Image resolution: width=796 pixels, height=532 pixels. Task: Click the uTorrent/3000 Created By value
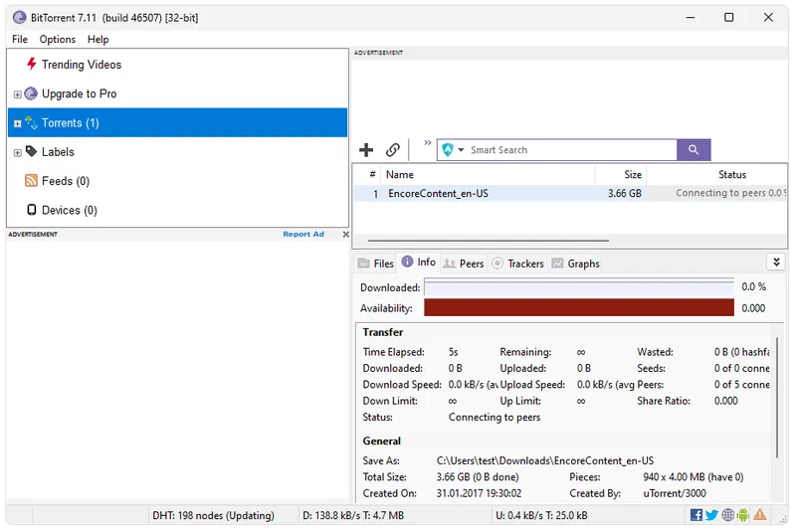pos(675,493)
